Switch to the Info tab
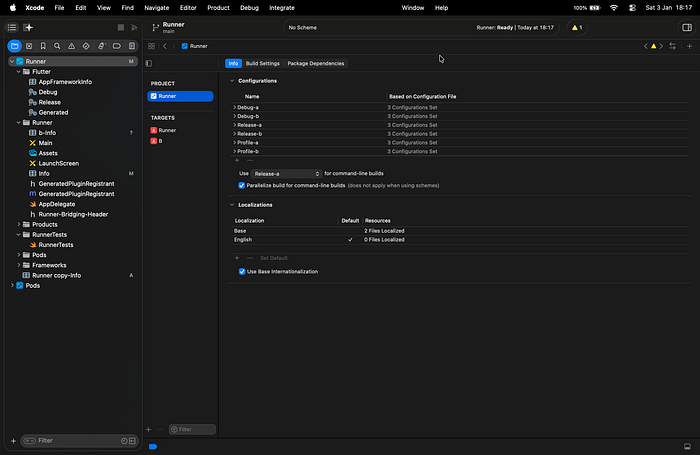 click(x=233, y=63)
